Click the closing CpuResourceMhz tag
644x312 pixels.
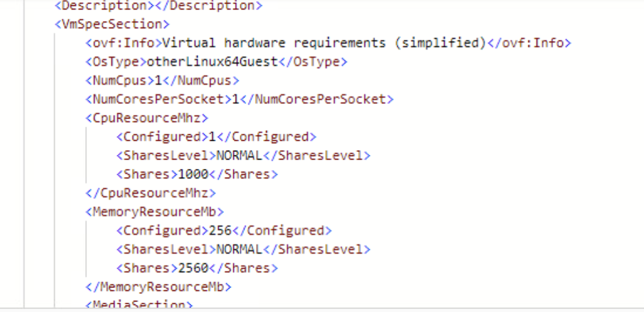150,192
